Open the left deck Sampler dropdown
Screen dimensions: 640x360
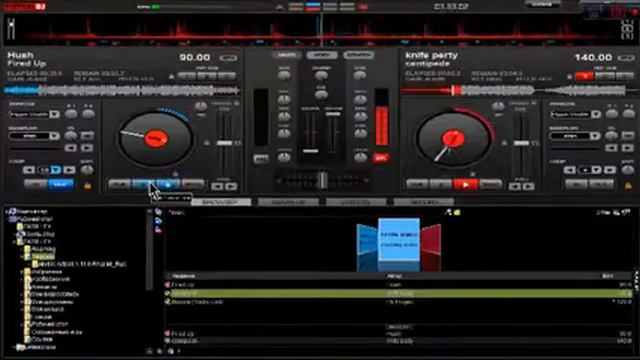click(x=54, y=136)
